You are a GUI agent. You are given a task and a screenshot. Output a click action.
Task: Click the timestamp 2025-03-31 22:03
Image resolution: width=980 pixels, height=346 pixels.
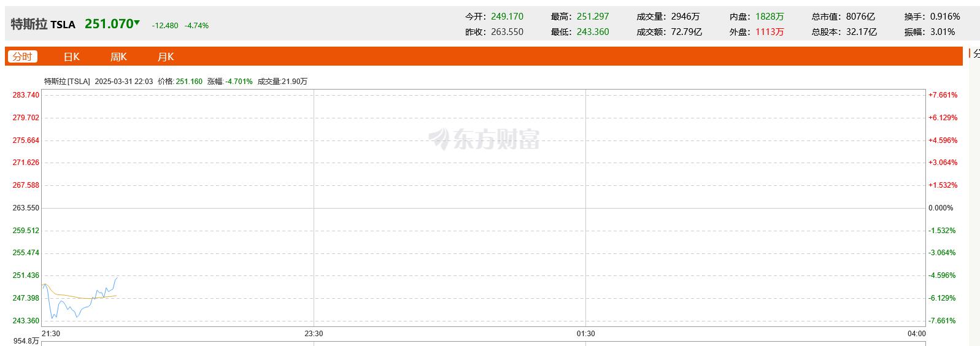pos(124,81)
